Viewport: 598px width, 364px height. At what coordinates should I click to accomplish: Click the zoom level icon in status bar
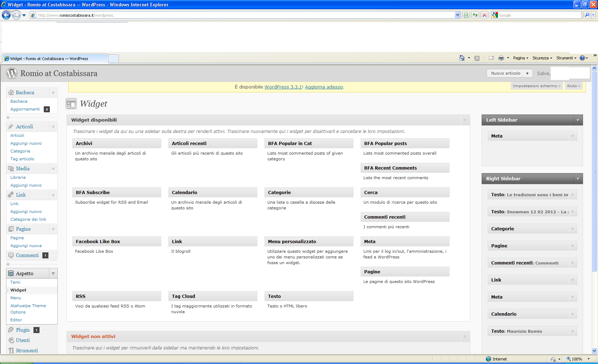click(x=569, y=359)
